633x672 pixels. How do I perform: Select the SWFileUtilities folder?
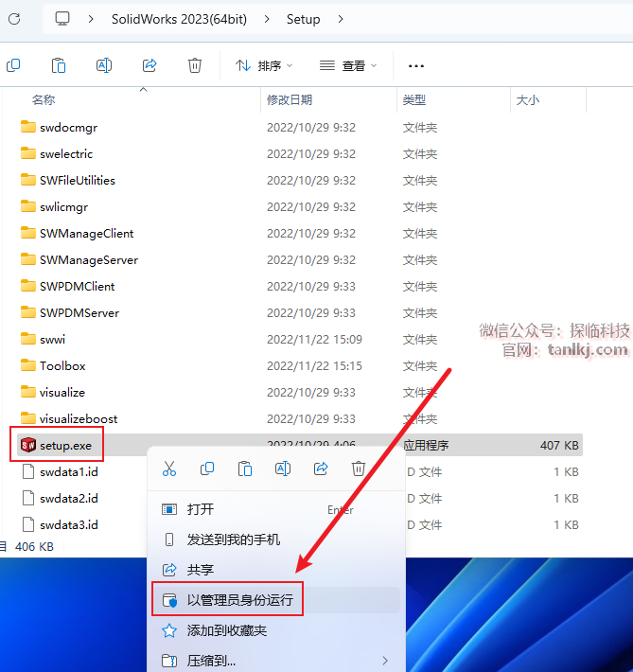pyautogui.click(x=78, y=181)
